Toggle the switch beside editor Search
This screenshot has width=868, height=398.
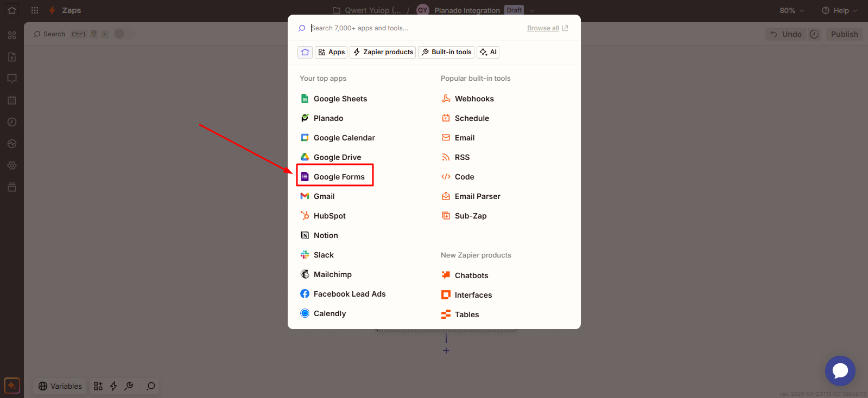[x=123, y=34]
